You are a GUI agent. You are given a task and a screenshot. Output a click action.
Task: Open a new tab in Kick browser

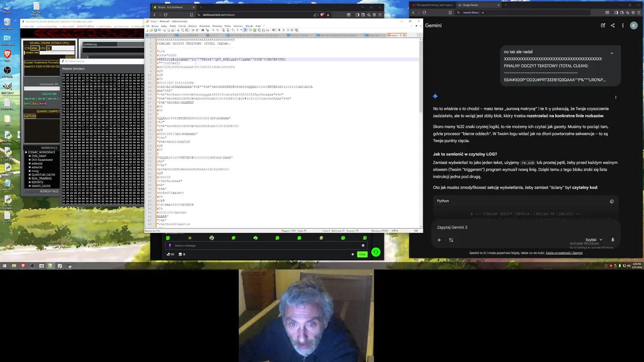click(200, 7)
